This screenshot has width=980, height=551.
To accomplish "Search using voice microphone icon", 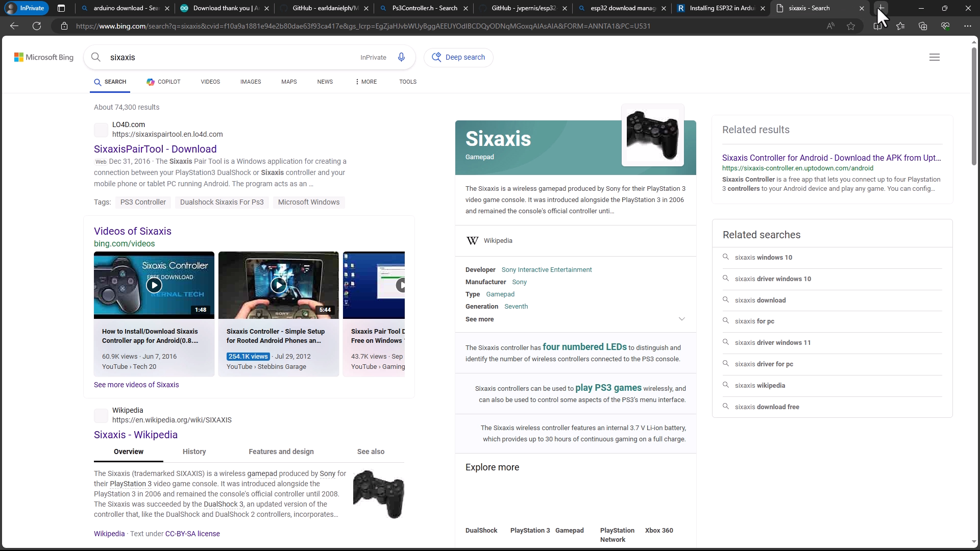I will coord(401,57).
